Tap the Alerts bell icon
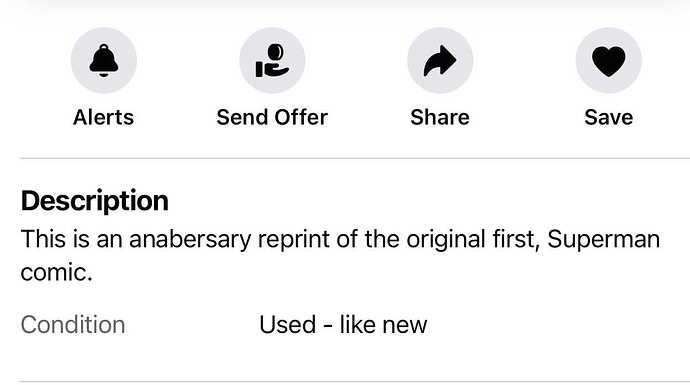The width and height of the screenshot is (690, 385). (103, 60)
